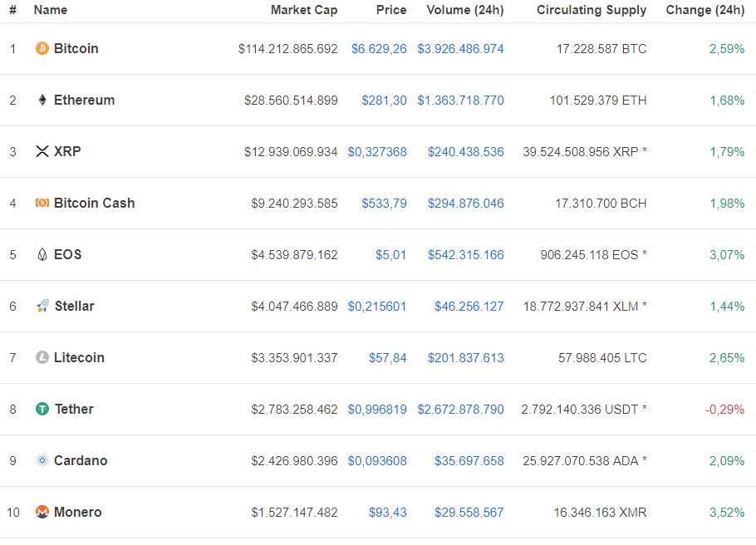The width and height of the screenshot is (756, 545).
Task: Sort by Change (24h) column header
Action: (705, 10)
